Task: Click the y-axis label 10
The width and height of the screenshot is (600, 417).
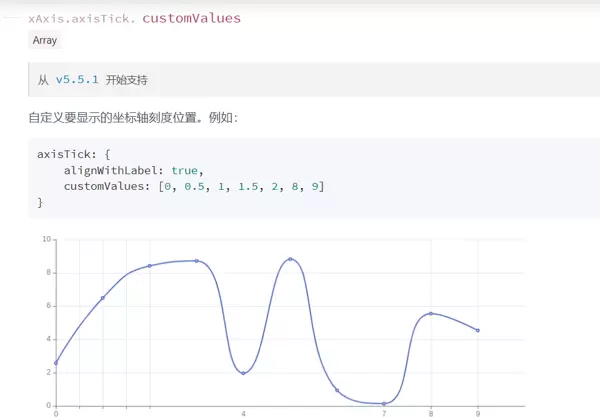Action: 46,240
